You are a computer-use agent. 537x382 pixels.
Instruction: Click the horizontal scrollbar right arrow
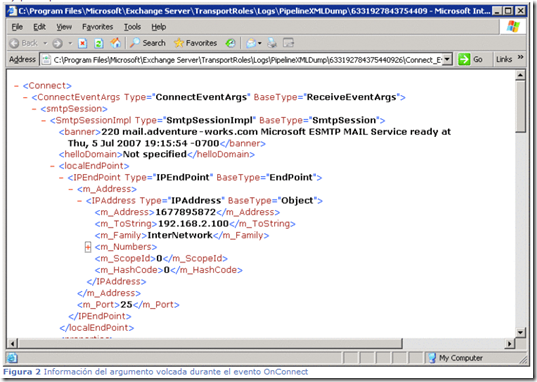[x=510, y=344]
